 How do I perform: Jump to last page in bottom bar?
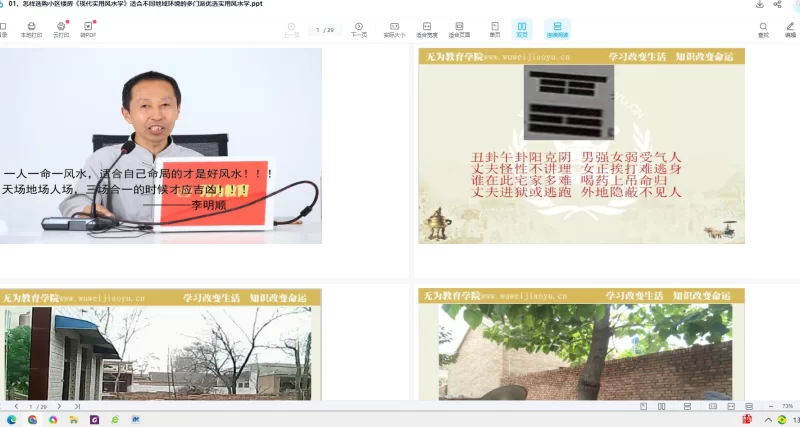click(77, 406)
